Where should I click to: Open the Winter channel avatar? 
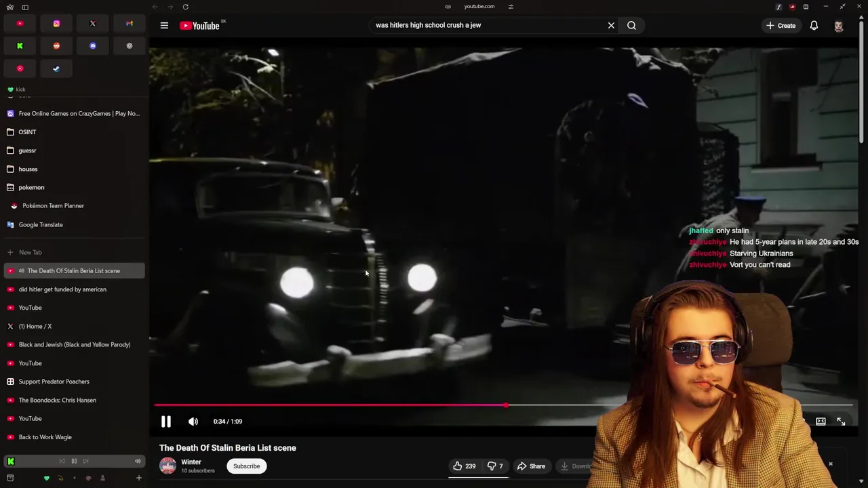[167, 466]
